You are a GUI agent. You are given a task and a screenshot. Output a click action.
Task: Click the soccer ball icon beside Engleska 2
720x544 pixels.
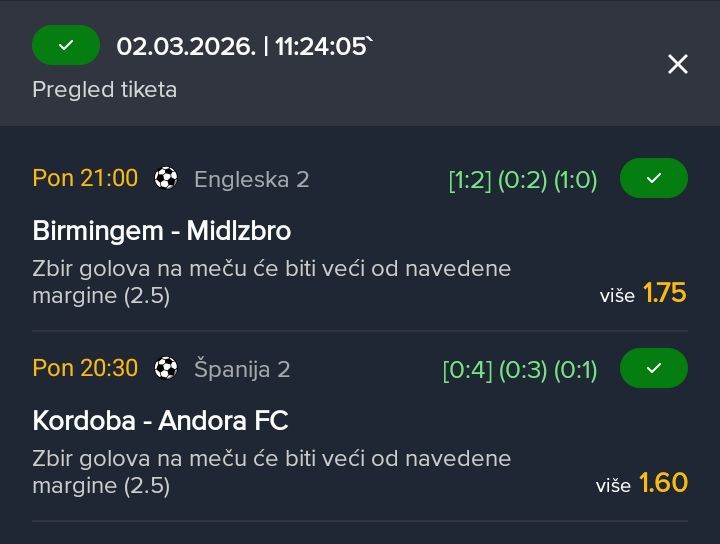point(166,179)
